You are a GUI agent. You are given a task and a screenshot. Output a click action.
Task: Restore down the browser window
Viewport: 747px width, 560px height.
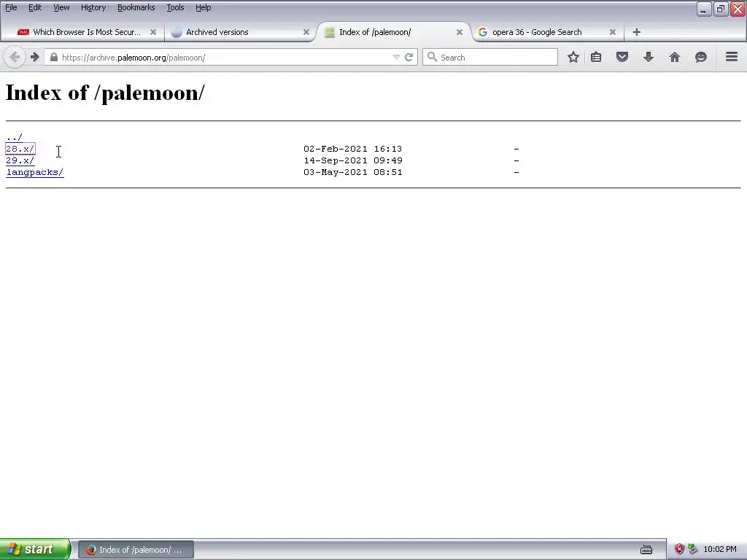(x=721, y=9)
